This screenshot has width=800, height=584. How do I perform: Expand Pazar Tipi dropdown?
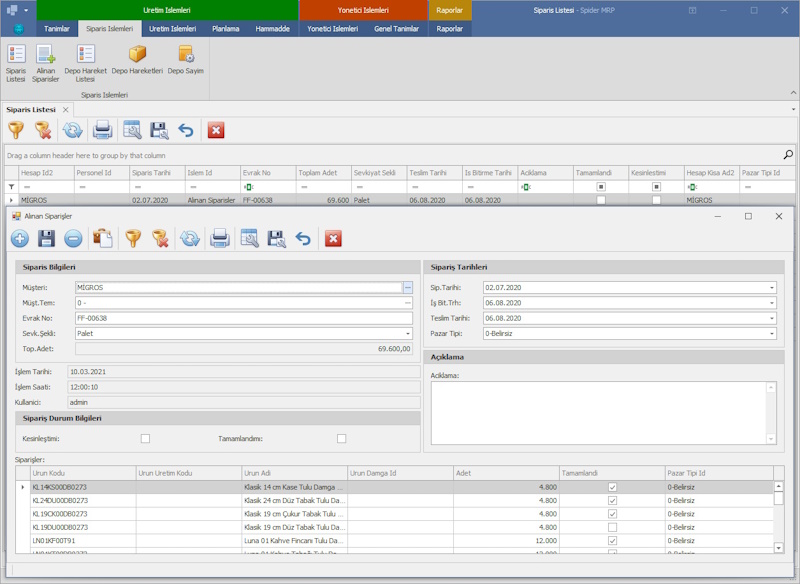tap(771, 334)
